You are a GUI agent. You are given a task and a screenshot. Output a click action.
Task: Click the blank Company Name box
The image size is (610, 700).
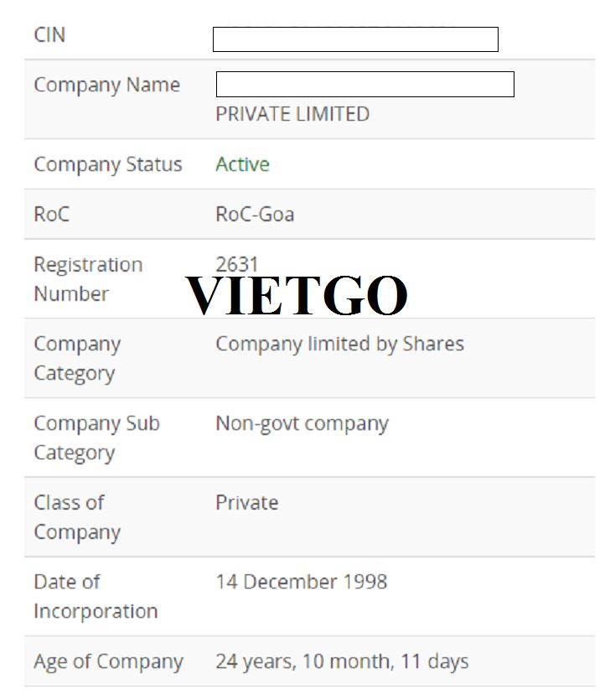coord(364,85)
